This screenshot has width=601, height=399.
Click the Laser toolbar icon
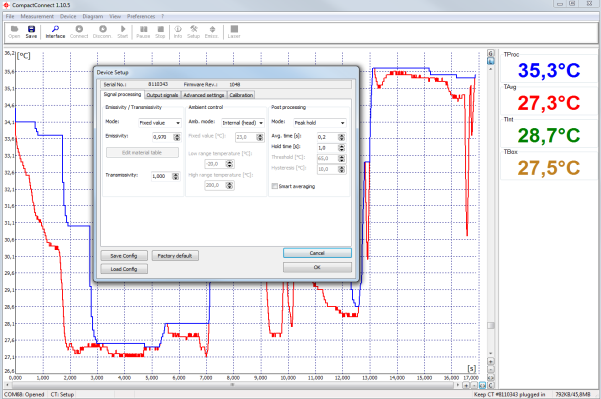tap(234, 29)
